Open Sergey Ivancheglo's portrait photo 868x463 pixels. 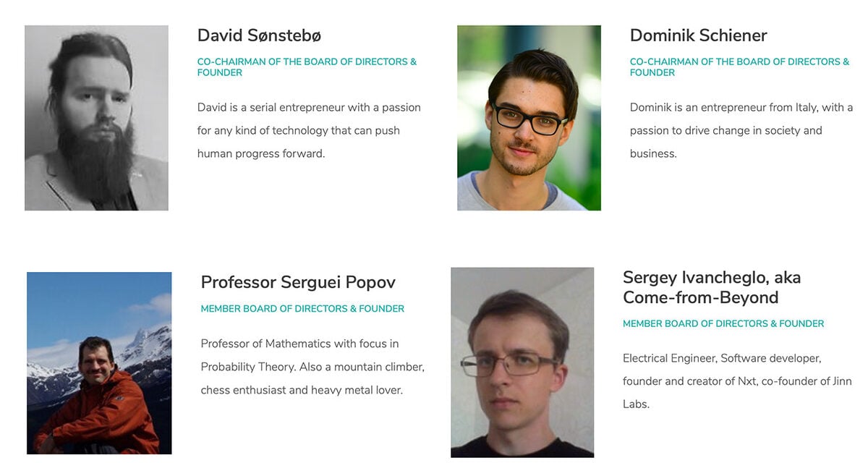pos(522,362)
